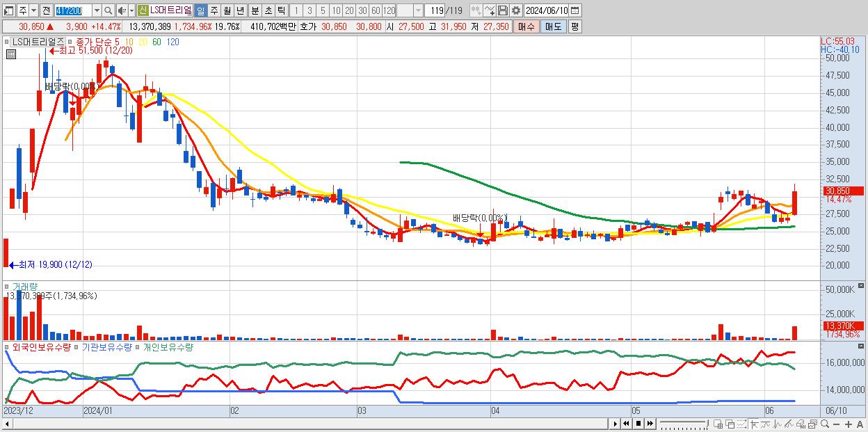Select weekly 주 chart period

click(214, 10)
